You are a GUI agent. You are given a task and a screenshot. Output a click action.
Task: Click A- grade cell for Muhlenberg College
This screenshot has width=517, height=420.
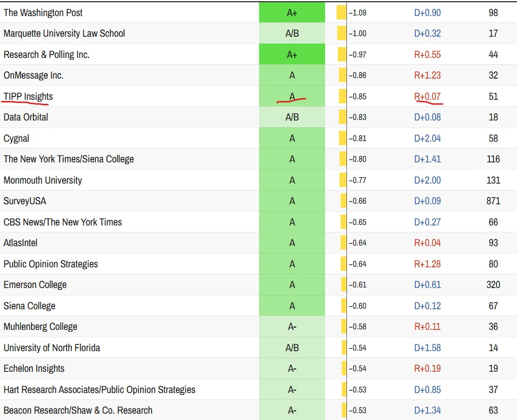click(292, 326)
